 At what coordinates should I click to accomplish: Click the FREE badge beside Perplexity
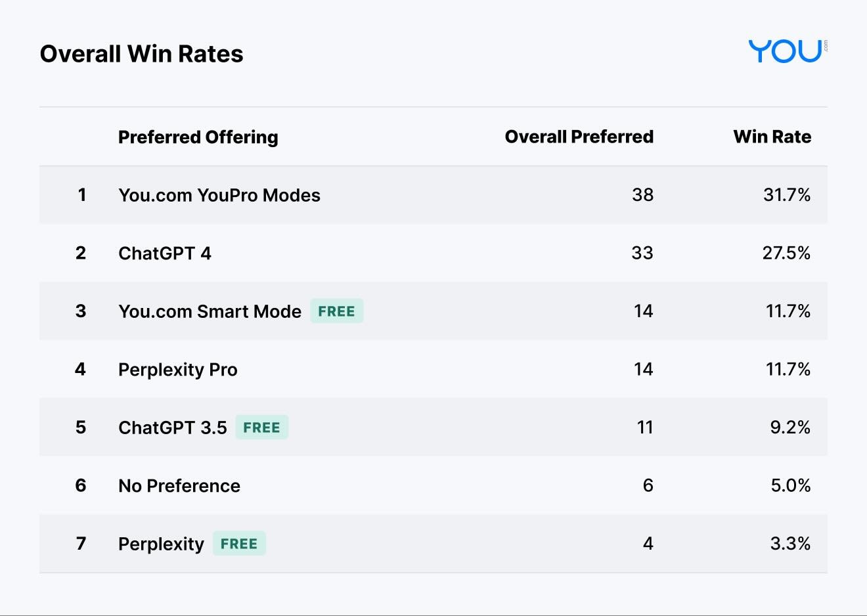point(239,544)
